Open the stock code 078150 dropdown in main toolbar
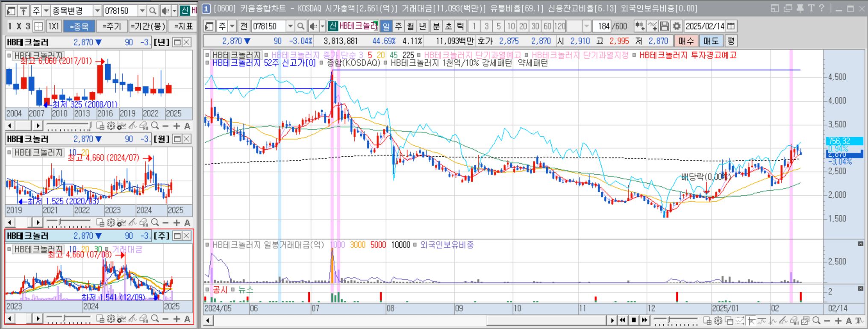The height and width of the screenshot is (329, 868). (x=290, y=26)
